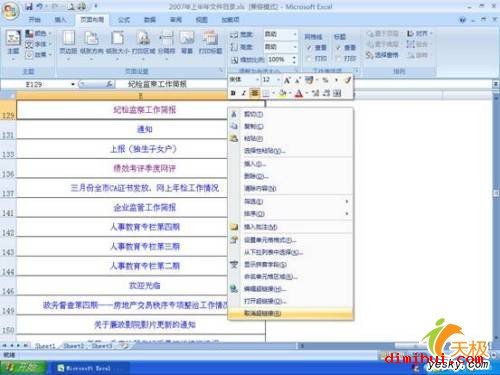This screenshot has width=500, height=375.
Task: Click the Sheet1 tab at the bottom
Action: pos(45,346)
